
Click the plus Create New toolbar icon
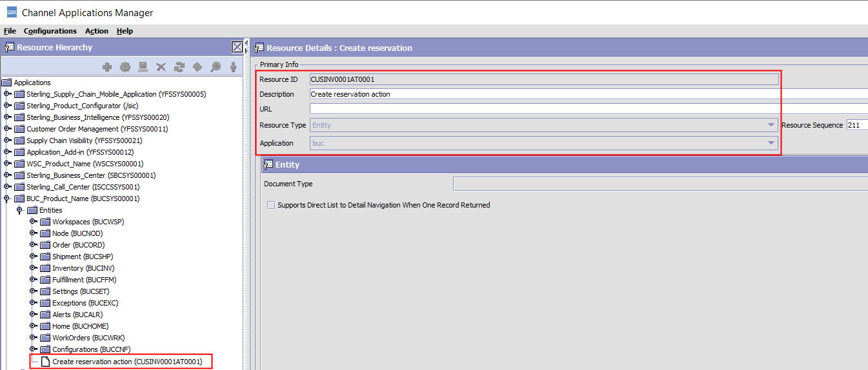point(107,67)
